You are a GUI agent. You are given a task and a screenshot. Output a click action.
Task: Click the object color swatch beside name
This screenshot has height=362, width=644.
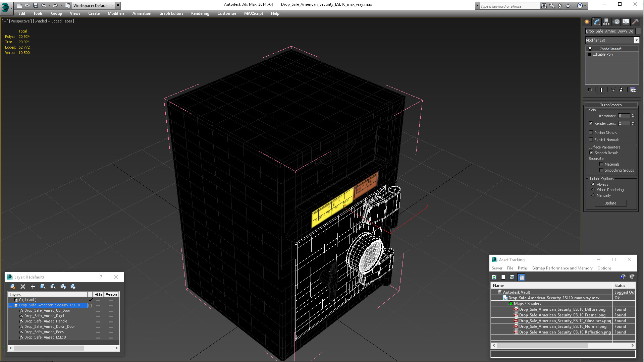638,31
